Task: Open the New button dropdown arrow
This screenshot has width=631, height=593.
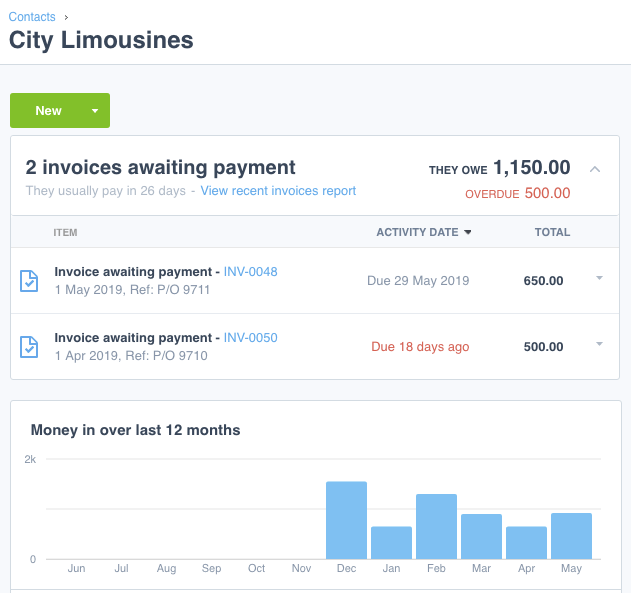Action: [x=95, y=111]
